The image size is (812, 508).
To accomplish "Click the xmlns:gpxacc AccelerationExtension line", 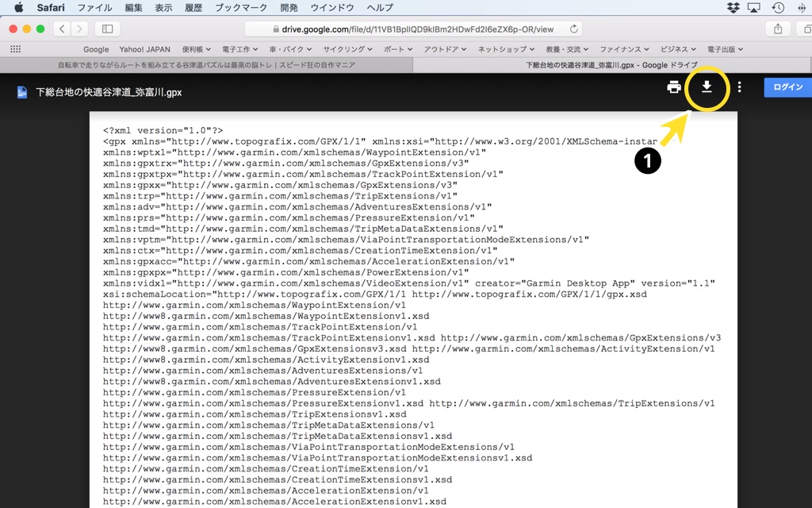I will point(309,261).
